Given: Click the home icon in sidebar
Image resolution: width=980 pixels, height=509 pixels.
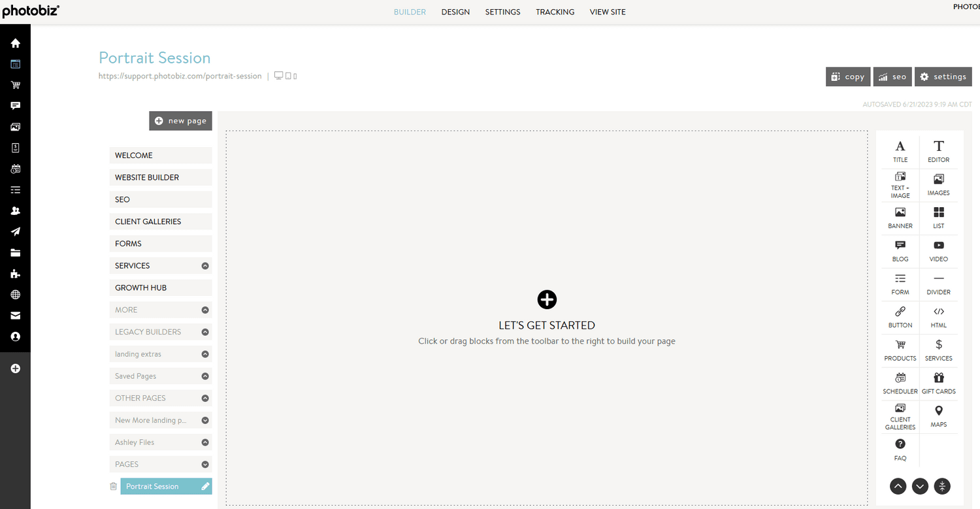Looking at the screenshot, I should pos(16,43).
